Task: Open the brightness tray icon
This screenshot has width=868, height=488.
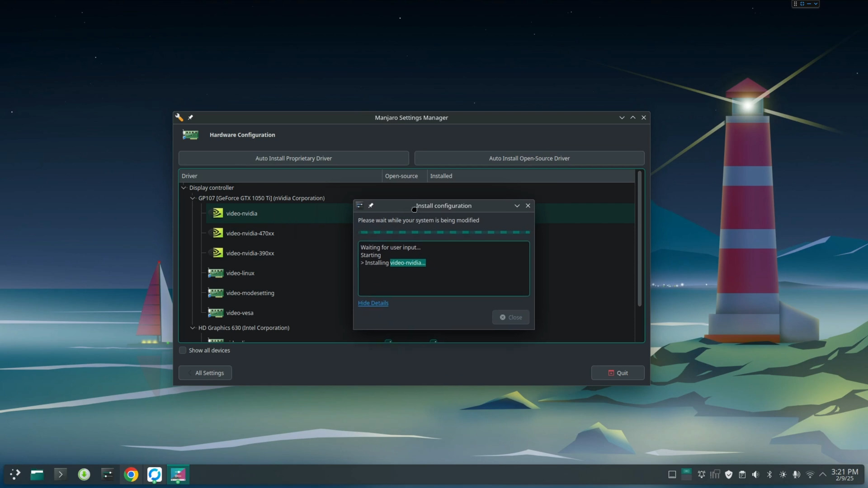Action: (x=783, y=474)
